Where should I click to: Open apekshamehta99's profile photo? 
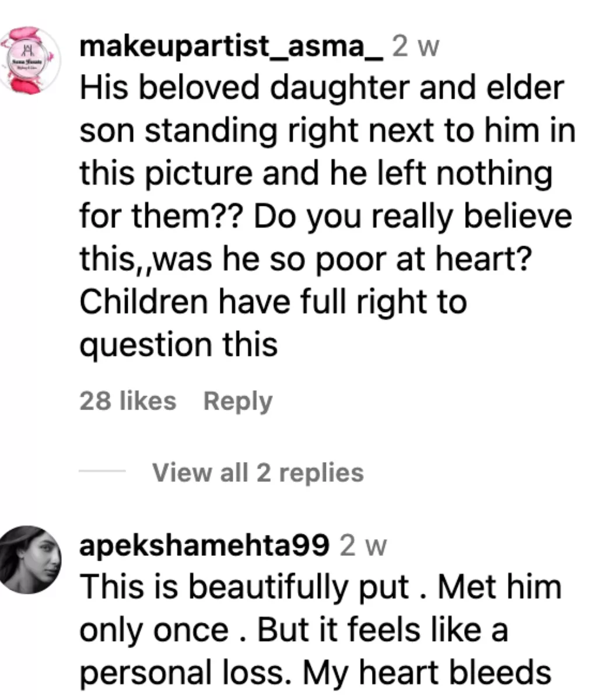pos(30,560)
